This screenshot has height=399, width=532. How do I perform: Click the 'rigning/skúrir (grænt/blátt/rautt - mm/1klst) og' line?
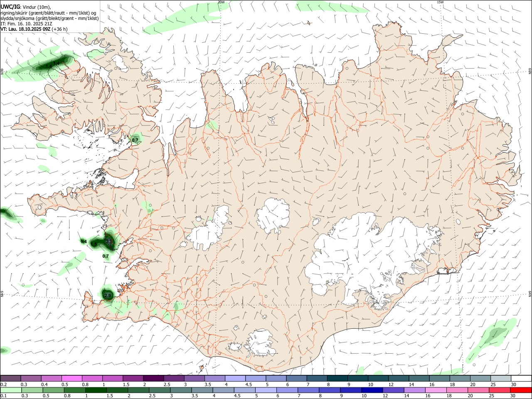[48, 13]
